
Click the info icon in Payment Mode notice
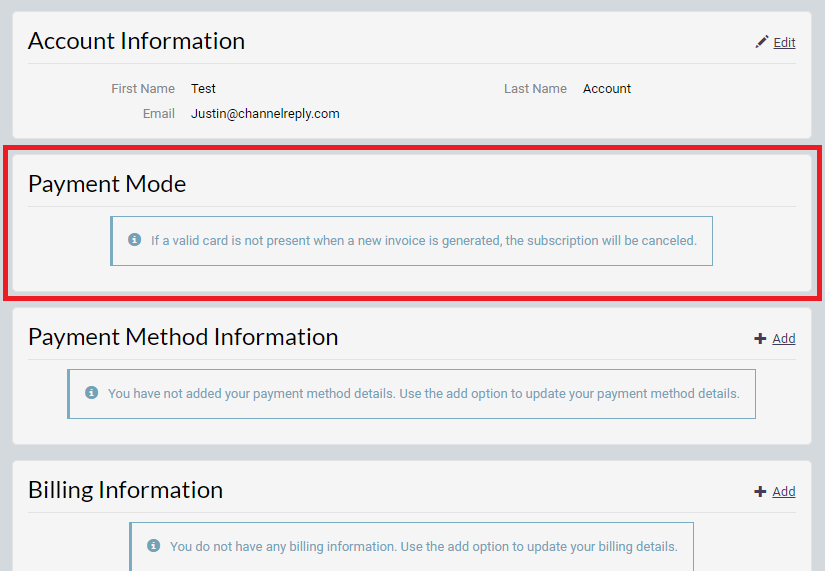[x=135, y=240]
